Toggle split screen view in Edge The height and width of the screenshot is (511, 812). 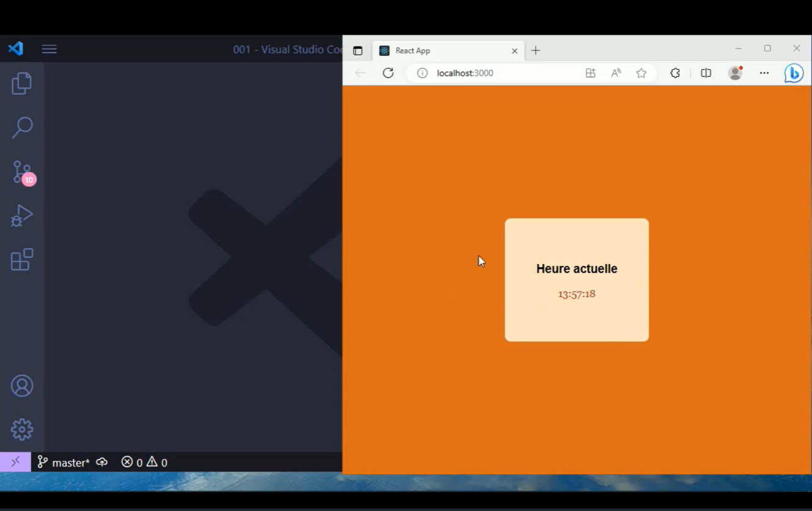click(706, 73)
